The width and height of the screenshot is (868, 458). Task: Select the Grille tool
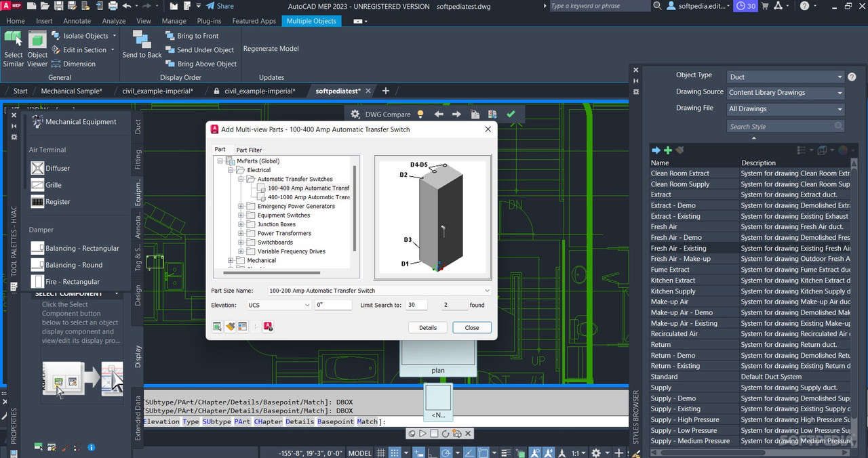tap(46, 185)
